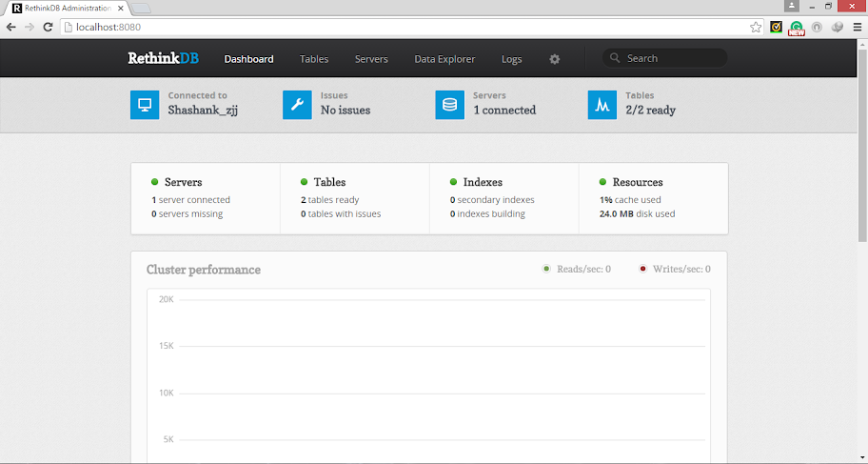The image size is (868, 464).
Task: Click 0 indexes building text
Action: [487, 213]
